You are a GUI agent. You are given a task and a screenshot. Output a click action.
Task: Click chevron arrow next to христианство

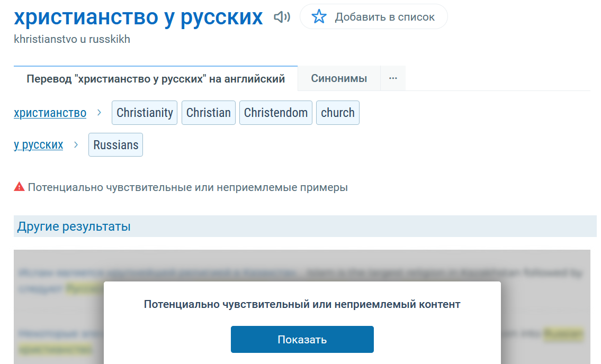pyautogui.click(x=99, y=113)
